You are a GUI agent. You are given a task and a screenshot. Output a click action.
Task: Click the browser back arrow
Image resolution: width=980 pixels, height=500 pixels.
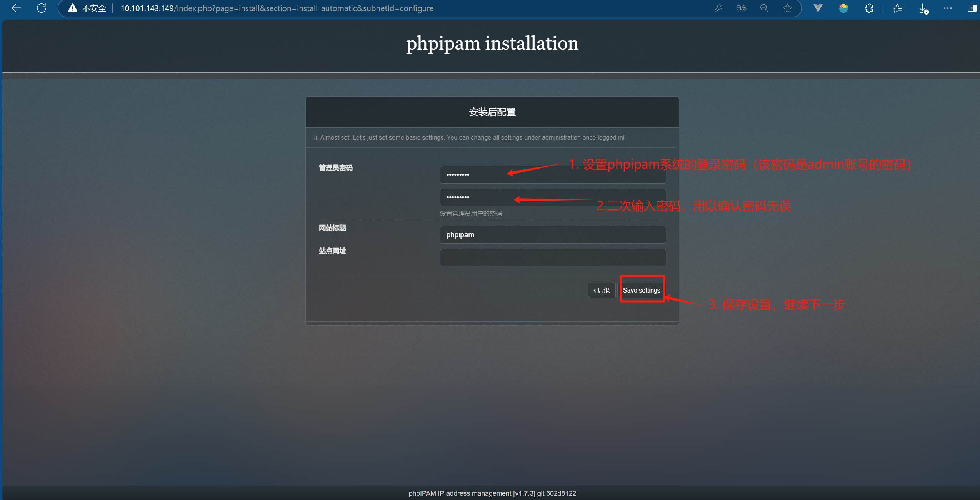pos(15,8)
